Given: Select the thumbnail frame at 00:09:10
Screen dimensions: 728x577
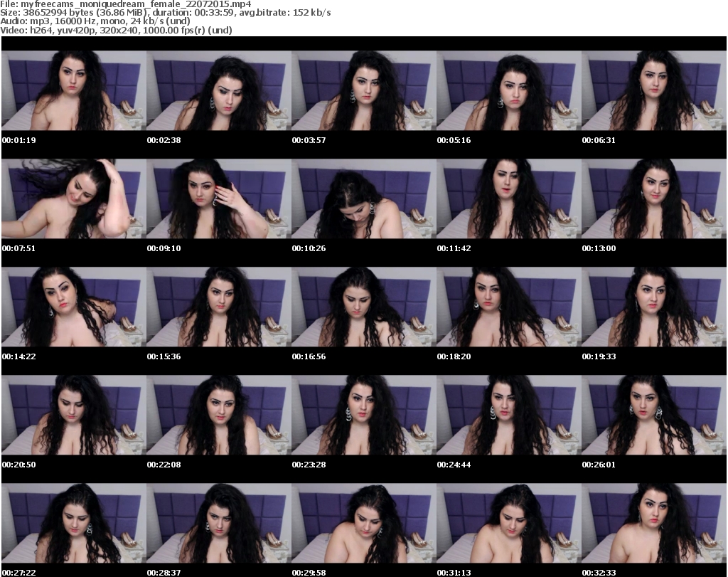Looking at the screenshot, I should coord(219,198).
